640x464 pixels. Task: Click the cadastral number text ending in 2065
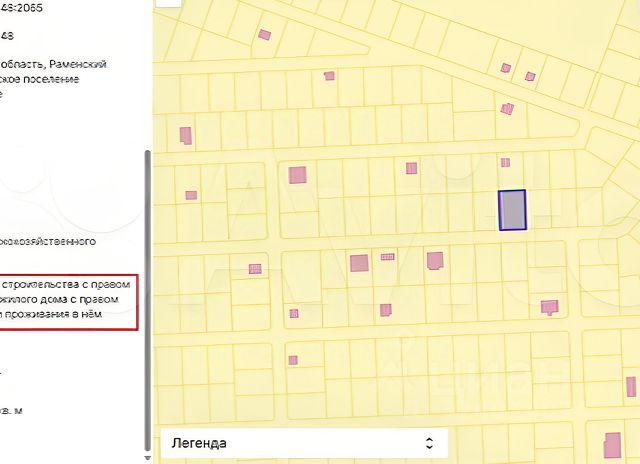click(21, 8)
